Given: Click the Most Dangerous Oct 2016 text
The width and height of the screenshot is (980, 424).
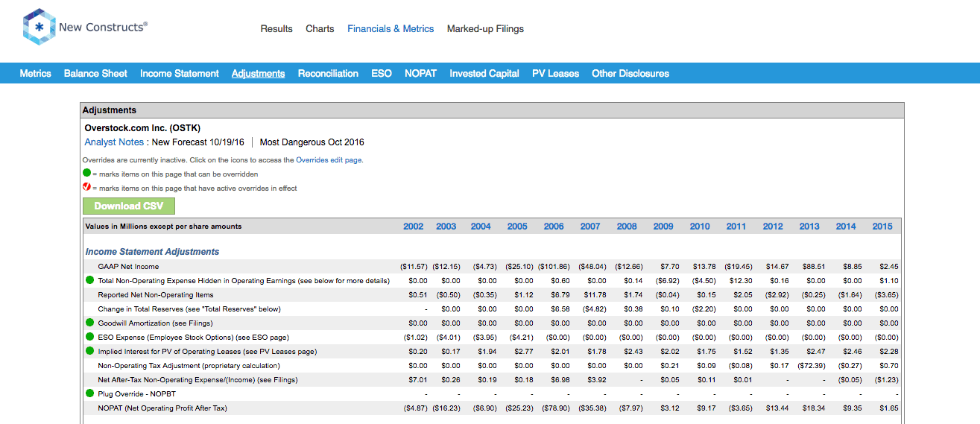Looking at the screenshot, I should (x=312, y=142).
